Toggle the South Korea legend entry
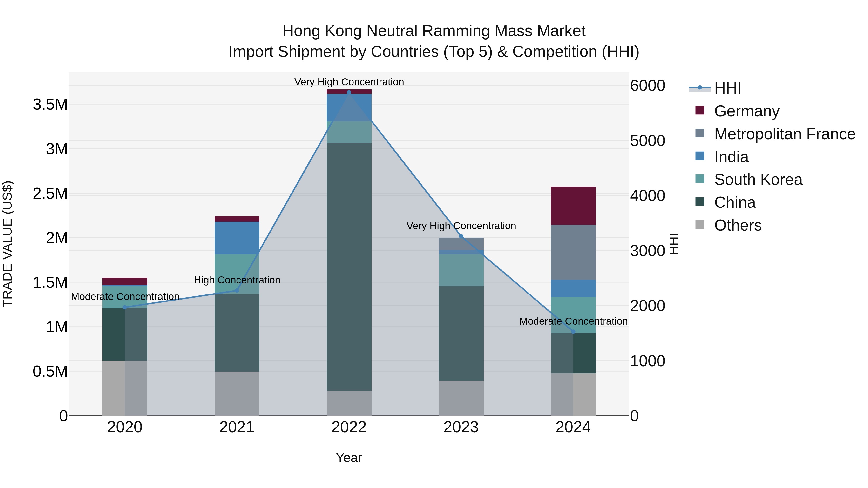 click(749, 180)
